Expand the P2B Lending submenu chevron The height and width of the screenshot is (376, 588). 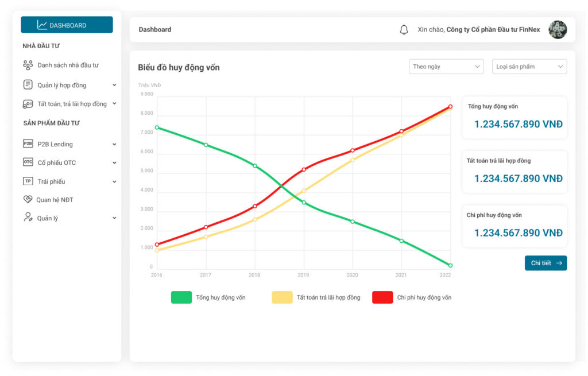tap(114, 144)
